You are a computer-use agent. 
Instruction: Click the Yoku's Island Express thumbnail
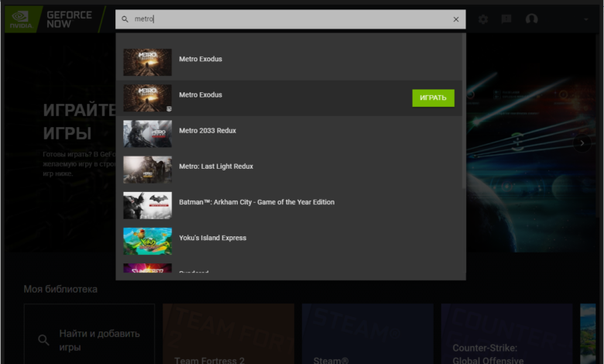(x=148, y=241)
